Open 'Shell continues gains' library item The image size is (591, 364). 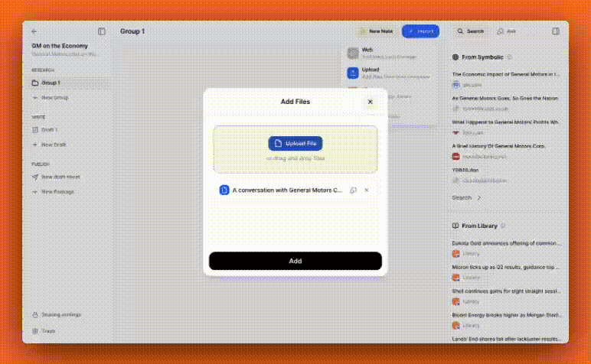[505, 291]
